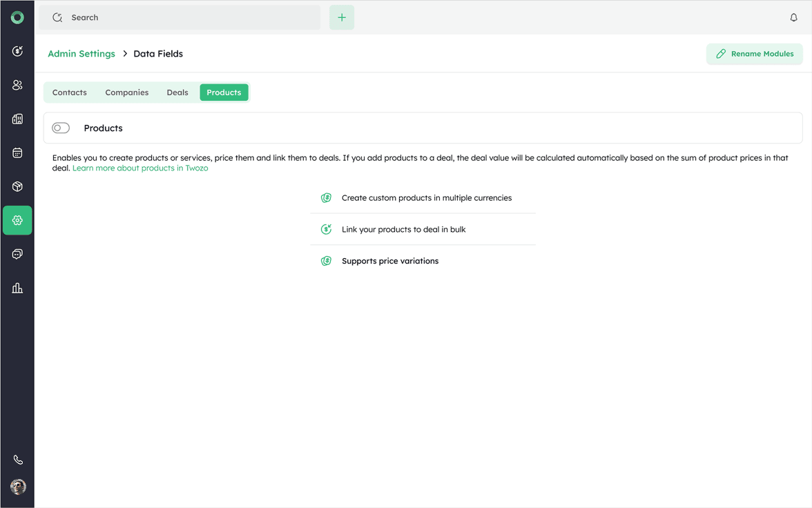Open Products box icon in sidebar

17,186
